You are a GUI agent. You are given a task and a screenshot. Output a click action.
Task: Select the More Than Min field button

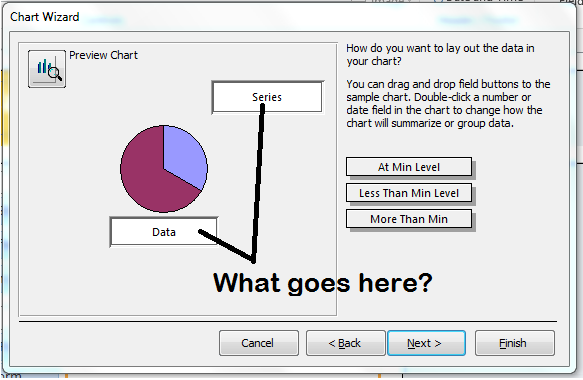tap(409, 219)
